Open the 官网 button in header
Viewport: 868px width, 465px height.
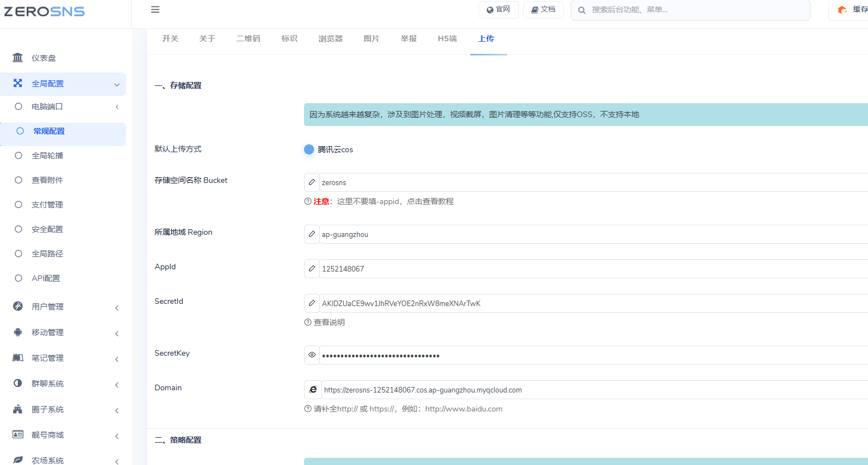pos(499,9)
